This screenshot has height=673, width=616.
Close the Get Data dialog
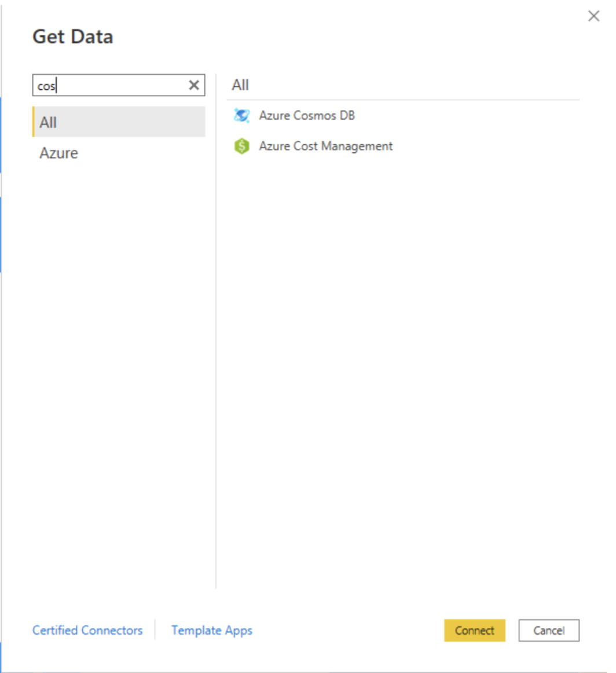593,16
